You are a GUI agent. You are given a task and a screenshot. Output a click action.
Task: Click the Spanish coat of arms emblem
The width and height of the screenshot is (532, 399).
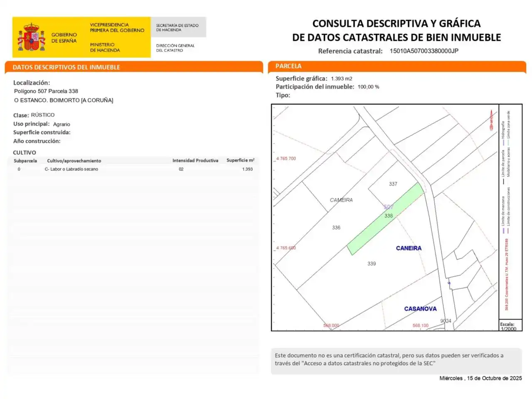click(x=31, y=37)
